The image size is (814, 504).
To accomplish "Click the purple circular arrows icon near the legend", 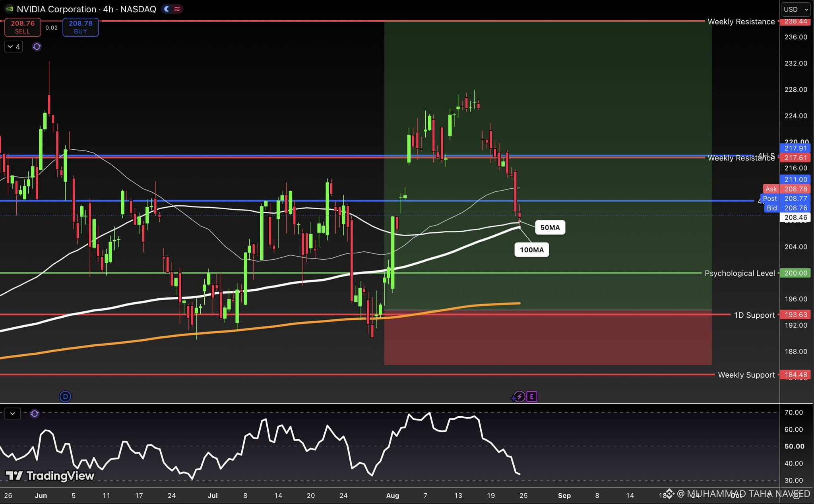I will pos(37,47).
